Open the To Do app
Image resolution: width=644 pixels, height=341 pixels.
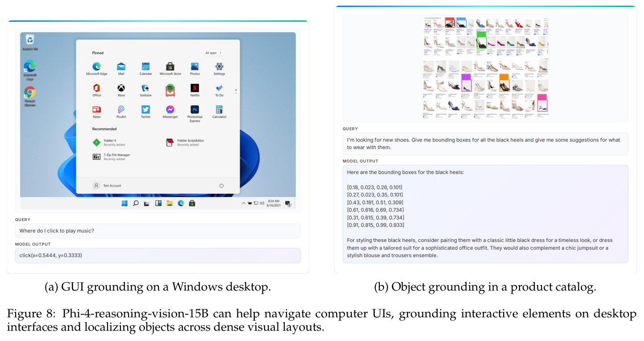(x=219, y=90)
